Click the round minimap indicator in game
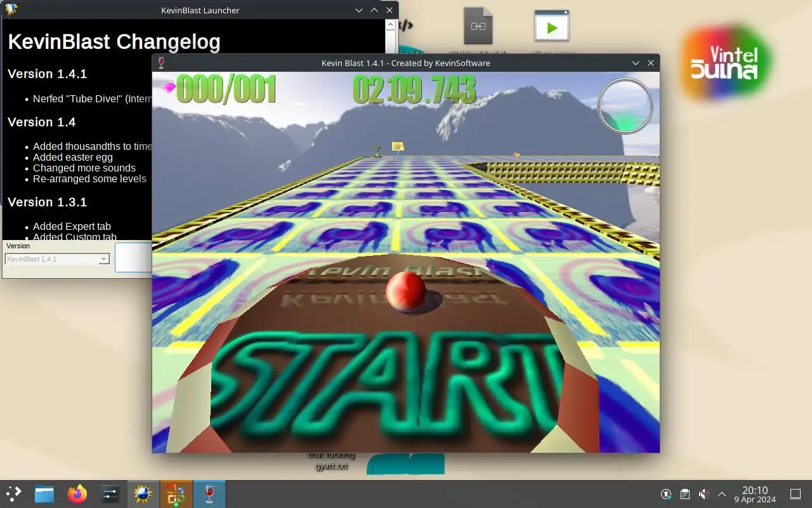The width and height of the screenshot is (812, 508). [x=625, y=105]
